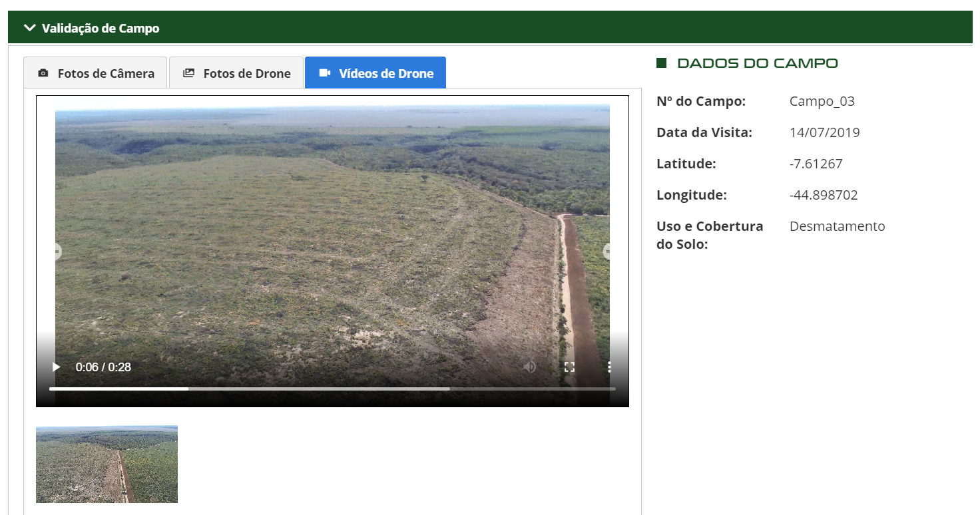Image resolution: width=980 pixels, height=515 pixels.
Task: Click the longitude value -44.898702
Action: (824, 195)
